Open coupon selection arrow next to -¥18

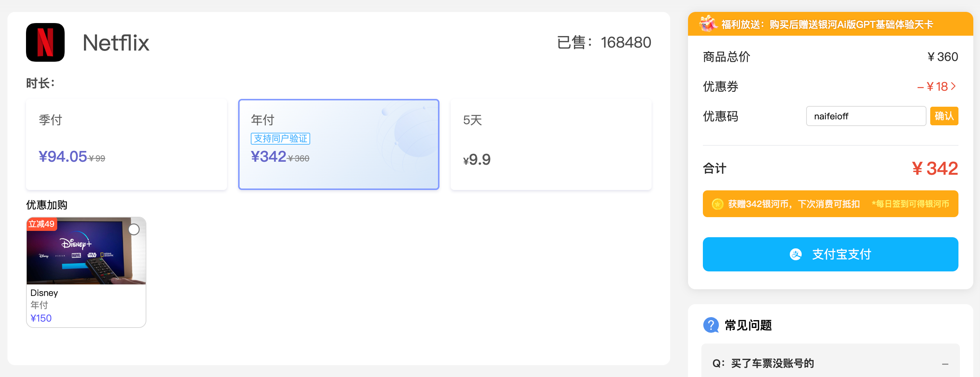[953, 87]
